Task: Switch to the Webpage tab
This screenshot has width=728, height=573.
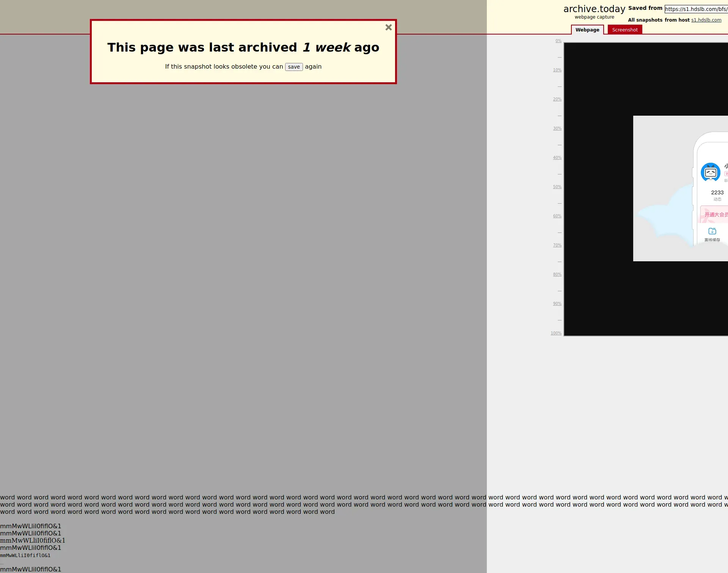Action: pos(587,30)
